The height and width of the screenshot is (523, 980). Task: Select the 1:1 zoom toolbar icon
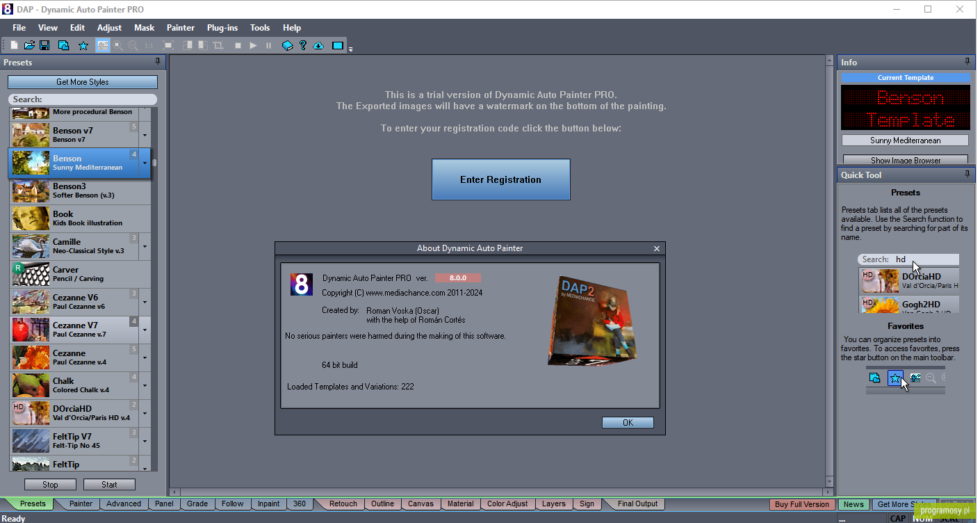(149, 45)
